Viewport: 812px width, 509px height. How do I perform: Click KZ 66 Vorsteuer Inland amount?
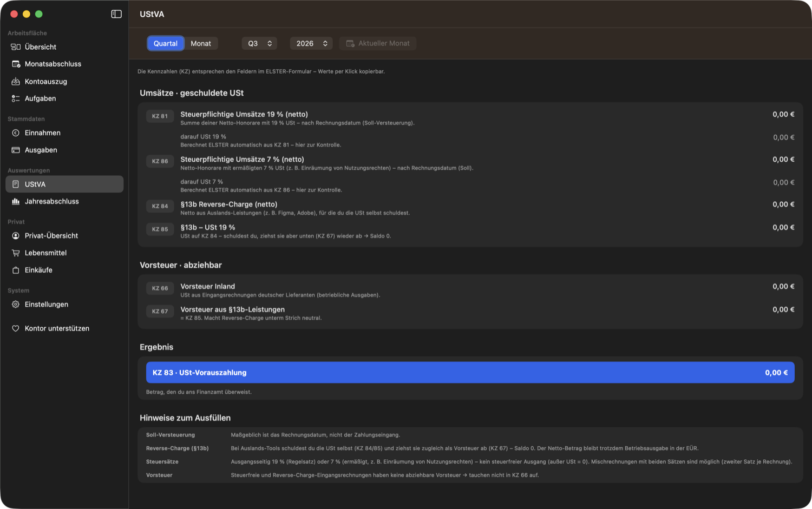click(x=783, y=287)
